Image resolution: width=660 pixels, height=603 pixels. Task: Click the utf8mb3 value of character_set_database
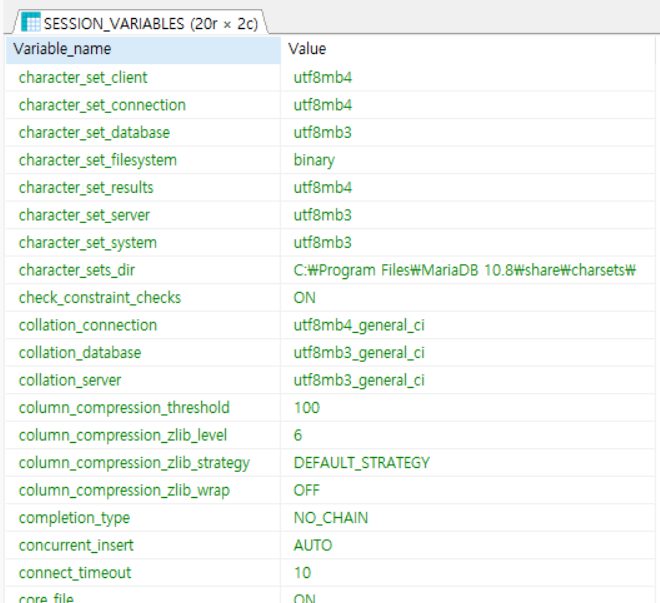pos(468,133)
